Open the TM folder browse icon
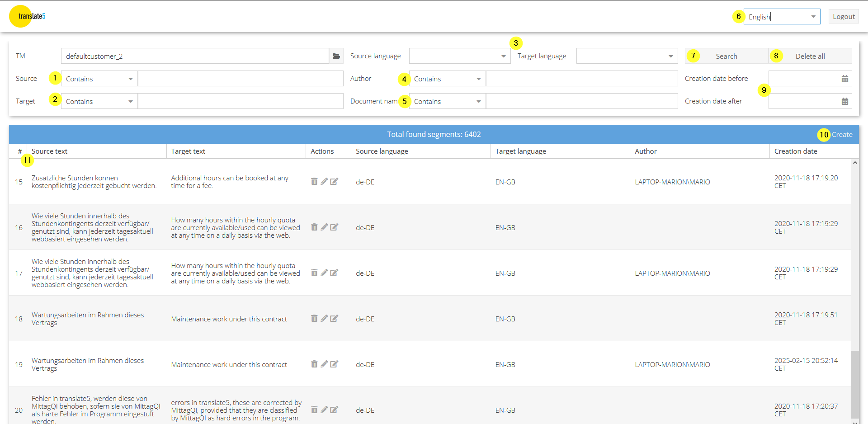The width and height of the screenshot is (868, 424). pos(336,56)
